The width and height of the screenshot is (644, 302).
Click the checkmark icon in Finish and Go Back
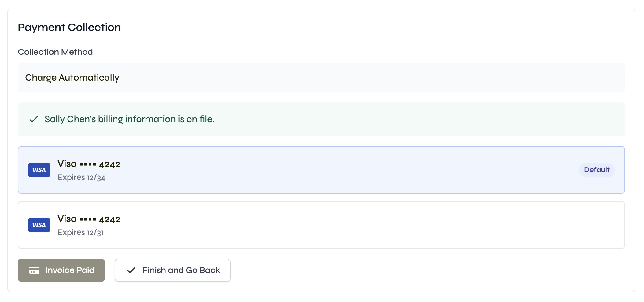[x=131, y=270]
